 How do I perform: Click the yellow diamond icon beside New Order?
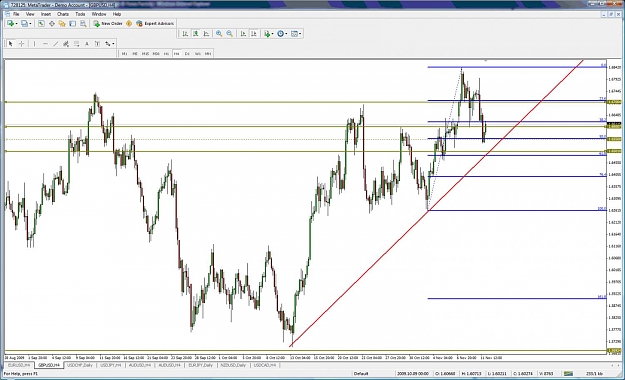(129, 24)
